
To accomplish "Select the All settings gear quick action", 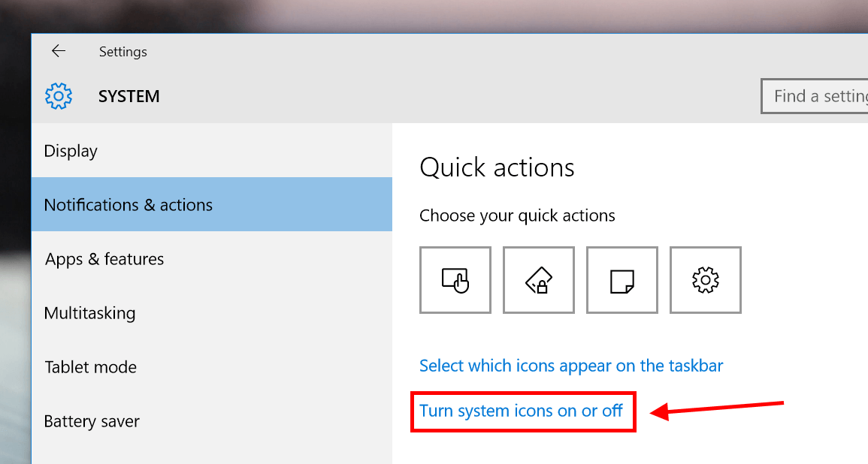I will click(705, 280).
